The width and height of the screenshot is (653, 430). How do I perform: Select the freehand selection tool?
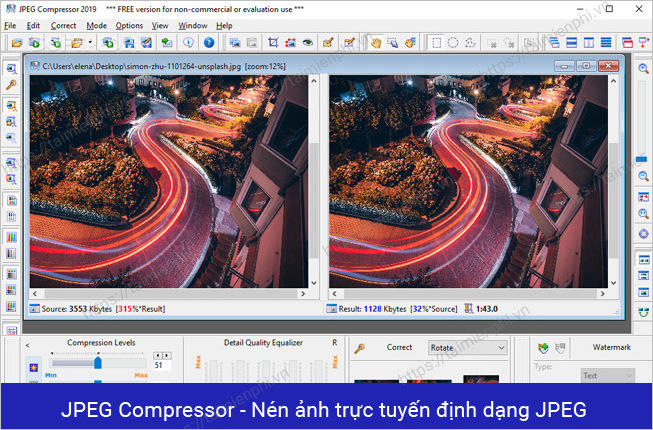[x=470, y=42]
